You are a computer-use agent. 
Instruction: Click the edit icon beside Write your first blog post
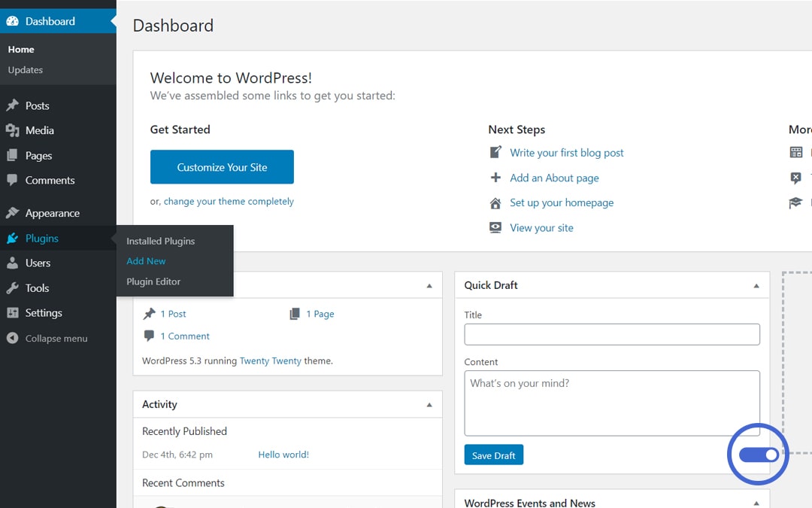pos(495,152)
